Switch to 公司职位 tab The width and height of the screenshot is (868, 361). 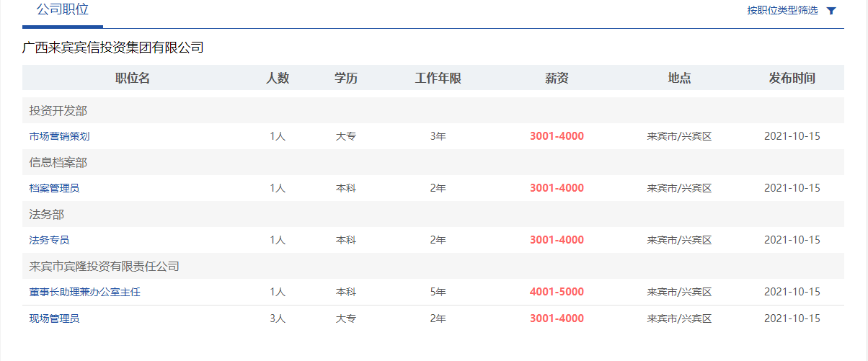[62, 10]
